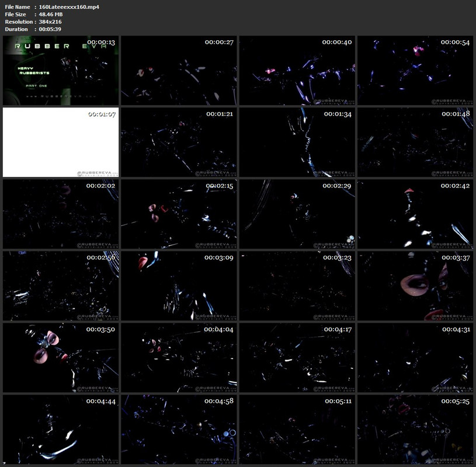Select the thumbnail stamped 00:04:44

[61, 430]
